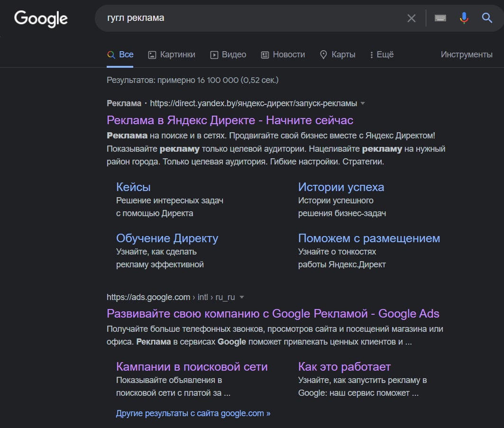The width and height of the screenshot is (504, 428).
Task: Open the 'Обучение Директу' sitelink
Action: pyautogui.click(x=167, y=238)
